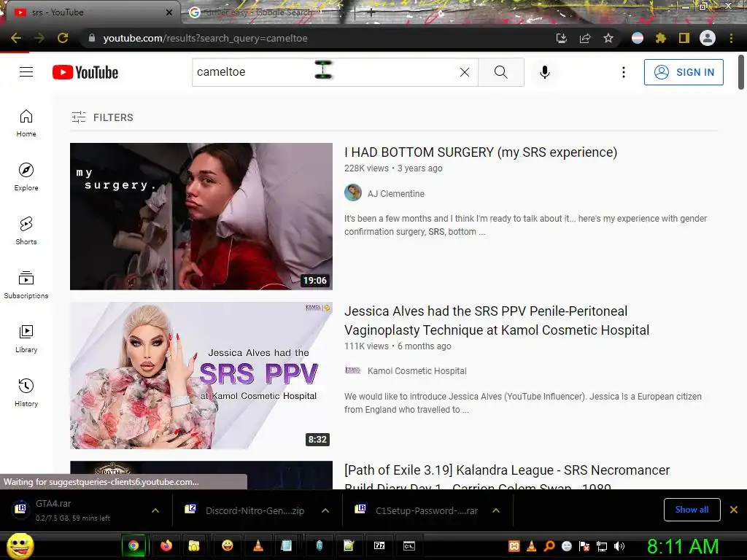Click the browser address bar URL
Screen dimensions: 747x560
click(205, 38)
